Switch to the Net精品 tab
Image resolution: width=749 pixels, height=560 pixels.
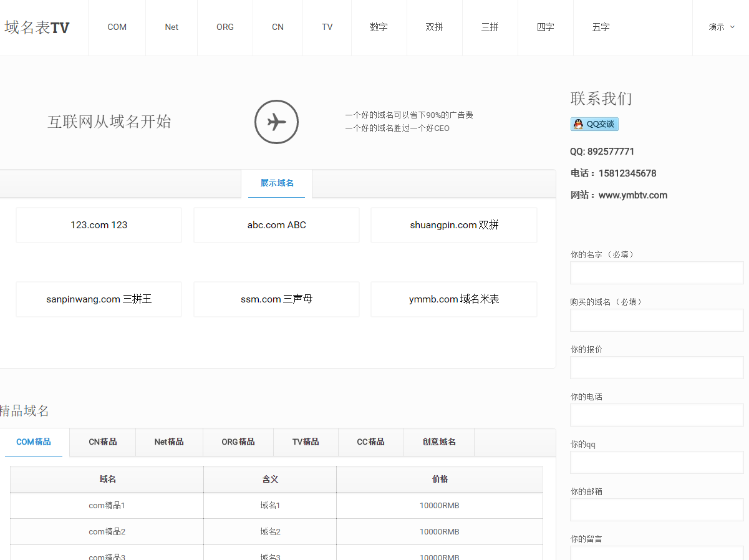click(169, 442)
